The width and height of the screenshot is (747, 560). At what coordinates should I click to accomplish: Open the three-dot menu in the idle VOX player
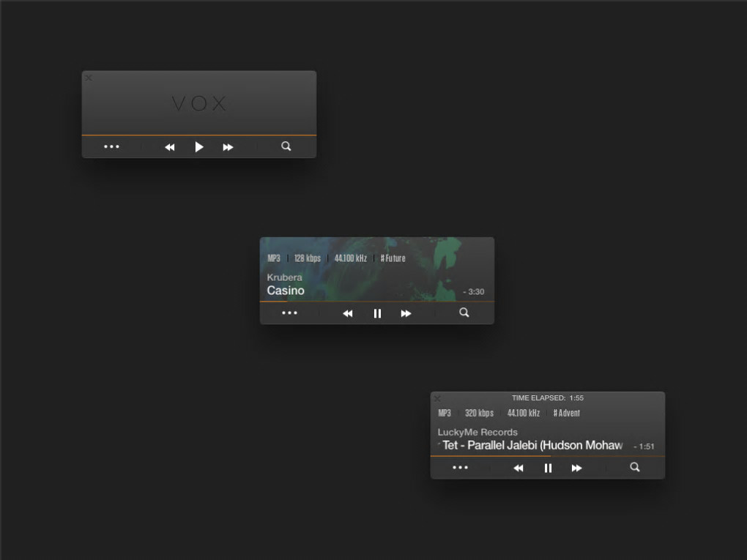click(x=111, y=146)
